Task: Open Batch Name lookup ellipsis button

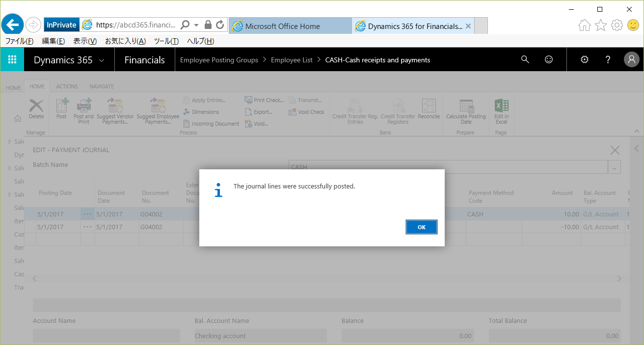Action: pyautogui.click(x=615, y=167)
